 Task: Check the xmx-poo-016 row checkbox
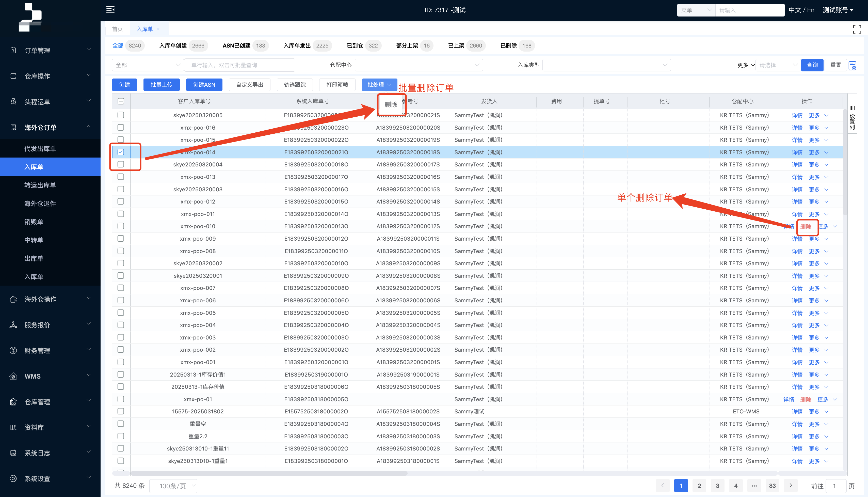[121, 127]
